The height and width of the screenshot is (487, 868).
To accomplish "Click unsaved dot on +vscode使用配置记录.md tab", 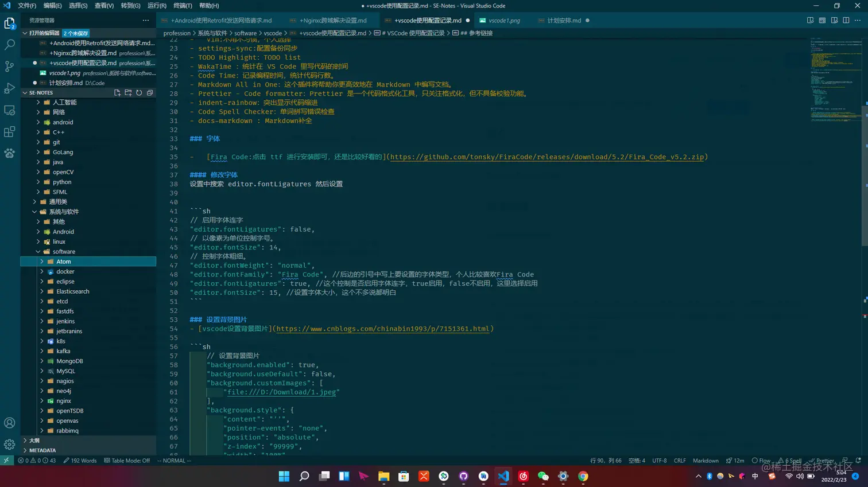I will [x=468, y=21].
